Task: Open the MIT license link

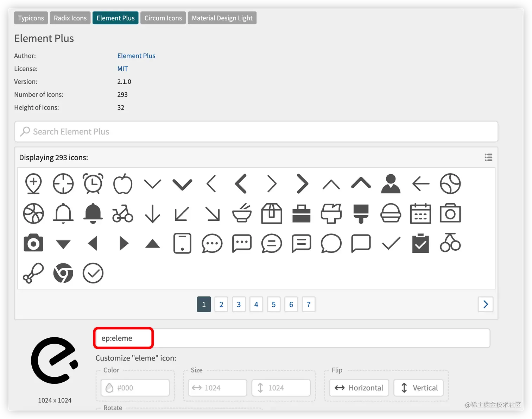Action: (122, 69)
